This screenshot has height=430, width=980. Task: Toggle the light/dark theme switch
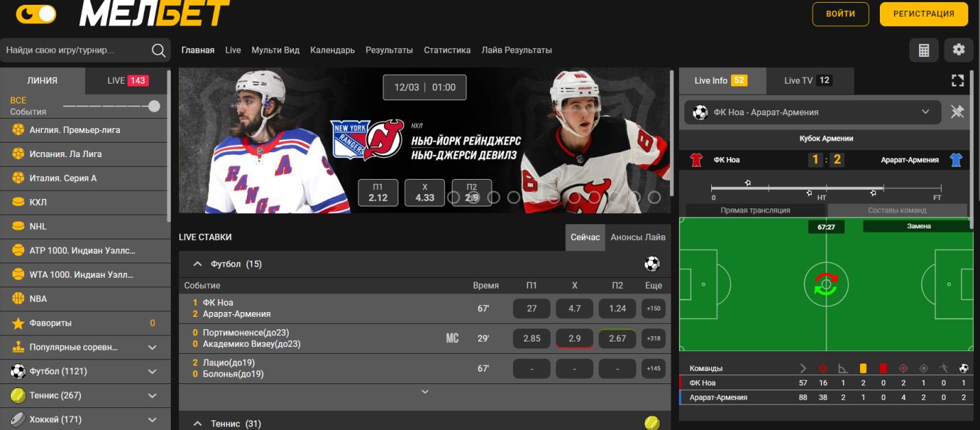pos(36,14)
